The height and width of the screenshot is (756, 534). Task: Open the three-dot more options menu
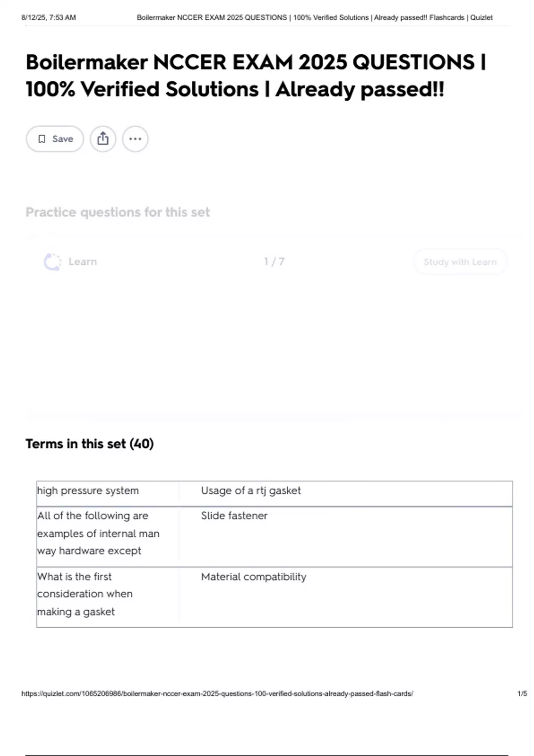coord(135,139)
